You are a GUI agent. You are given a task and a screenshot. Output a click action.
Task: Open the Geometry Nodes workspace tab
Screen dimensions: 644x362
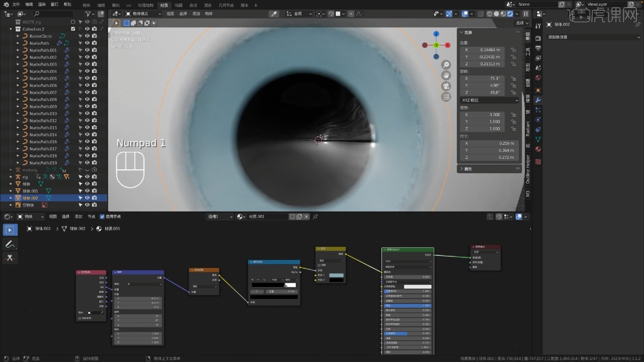pyautogui.click(x=226, y=5)
